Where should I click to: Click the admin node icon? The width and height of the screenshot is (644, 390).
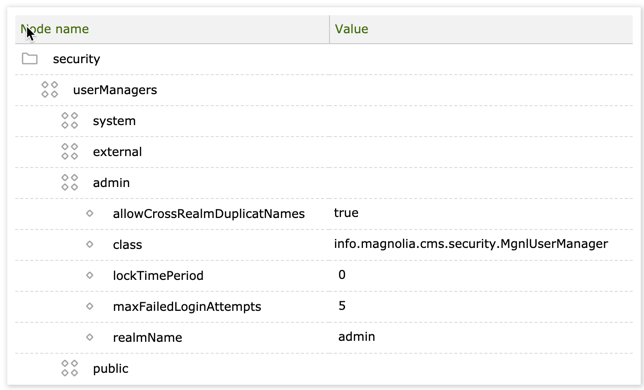tap(70, 182)
